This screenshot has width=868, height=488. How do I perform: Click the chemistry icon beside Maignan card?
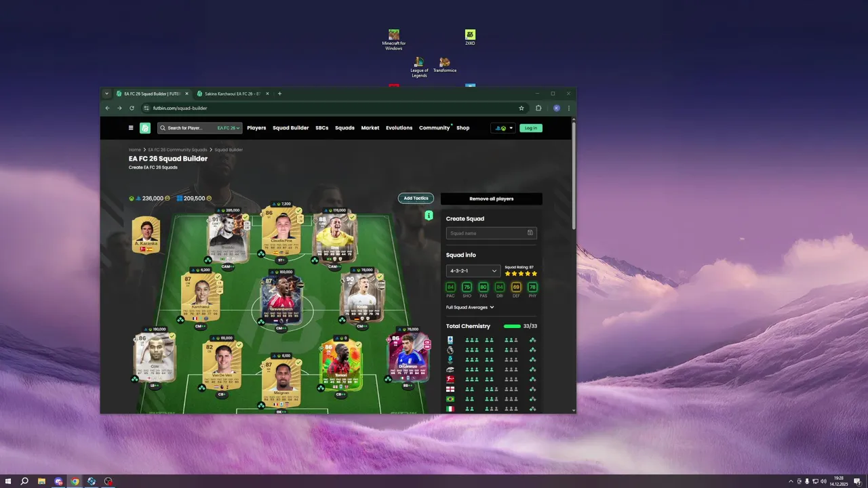(261, 405)
